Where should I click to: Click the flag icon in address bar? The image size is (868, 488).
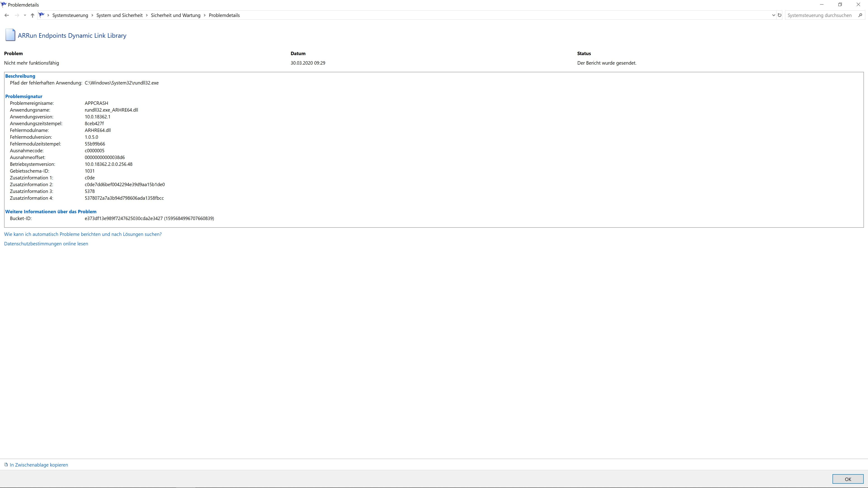tap(41, 15)
